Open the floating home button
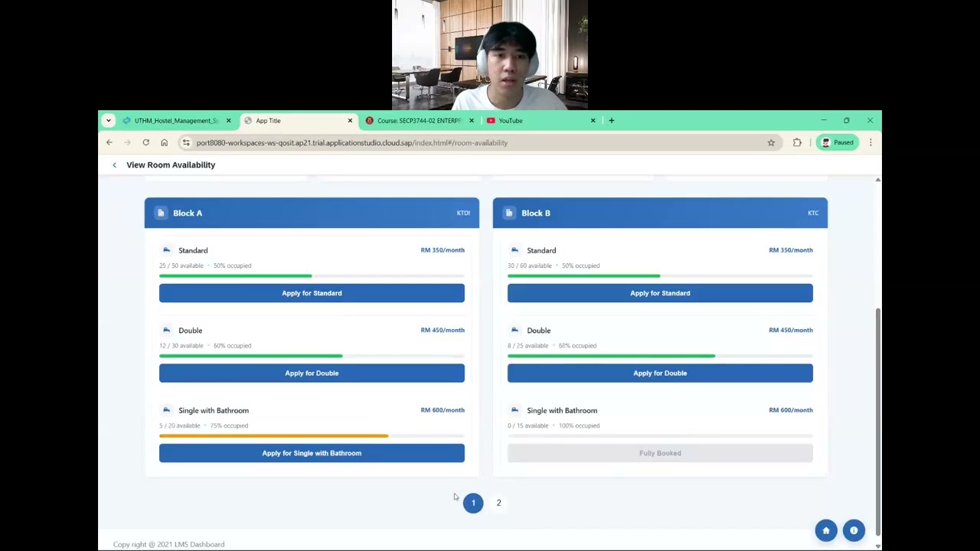This screenshot has height=551, width=980. click(x=826, y=530)
